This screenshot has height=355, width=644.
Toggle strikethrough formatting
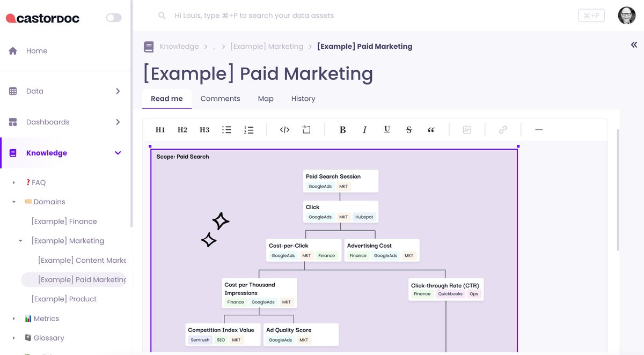pos(409,130)
